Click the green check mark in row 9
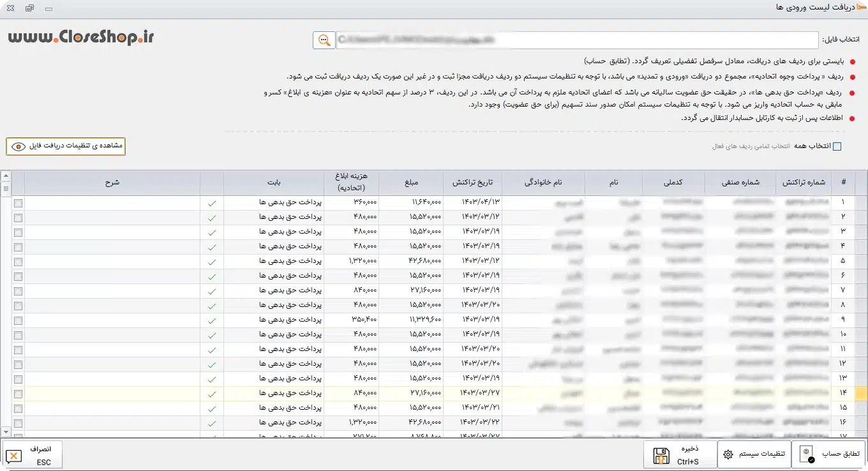Image resolution: width=868 pixels, height=471 pixels. pos(212,320)
